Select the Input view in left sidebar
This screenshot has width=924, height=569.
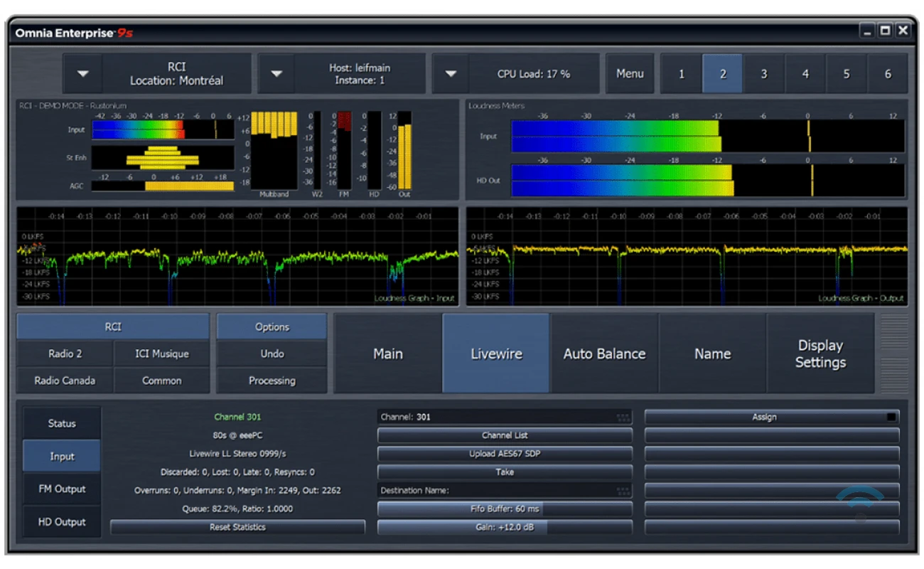point(62,457)
